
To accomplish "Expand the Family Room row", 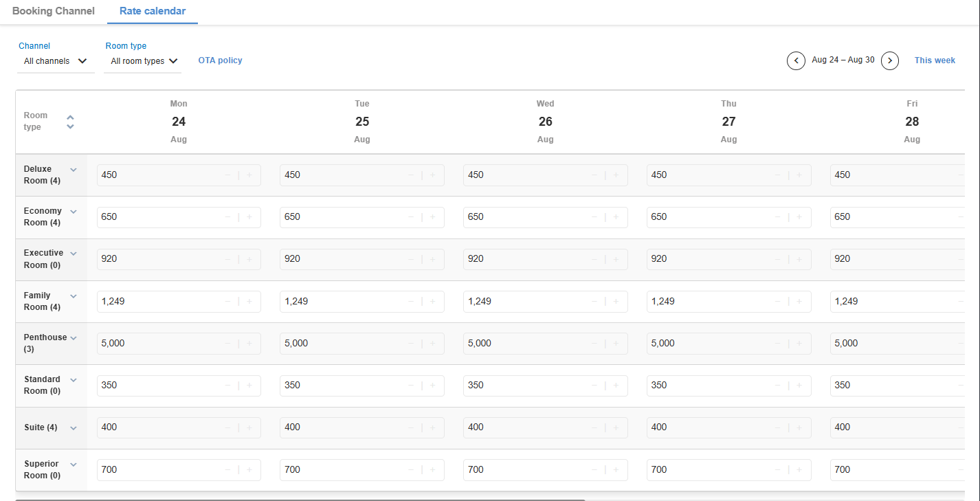I will point(74,296).
